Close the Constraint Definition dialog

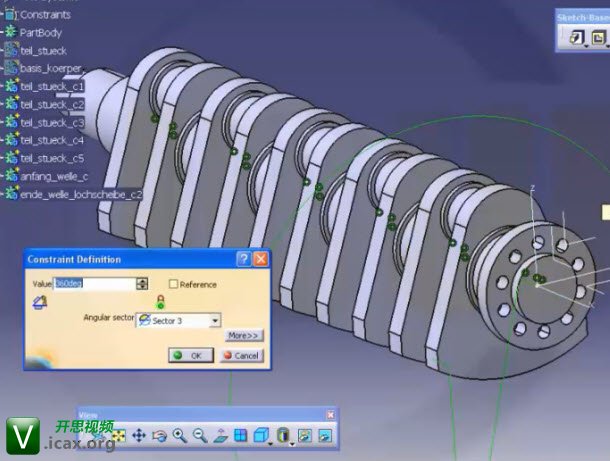[261, 259]
